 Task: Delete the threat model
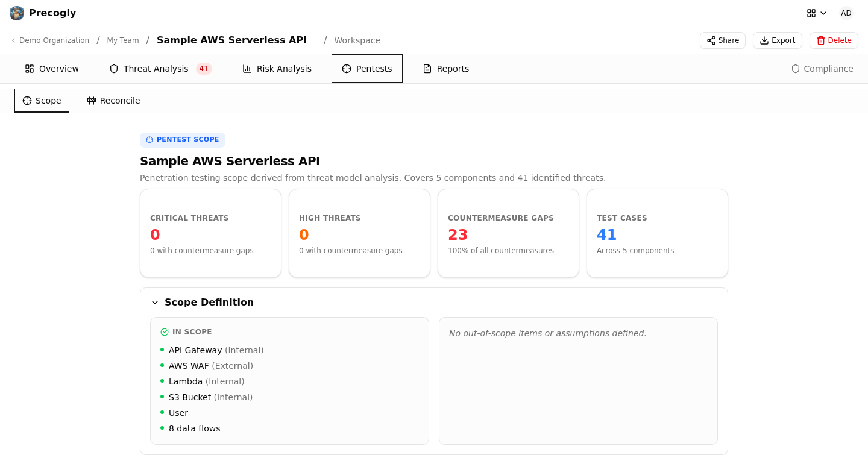834,40
